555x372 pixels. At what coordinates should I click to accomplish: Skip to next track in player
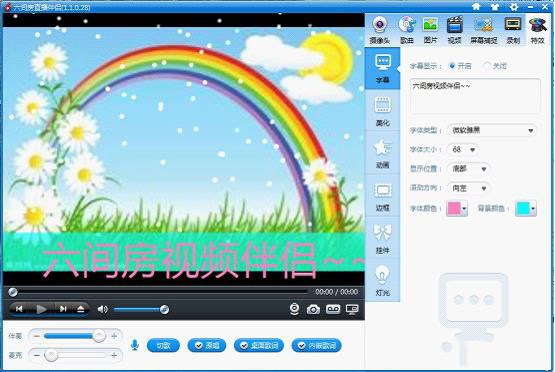63,309
